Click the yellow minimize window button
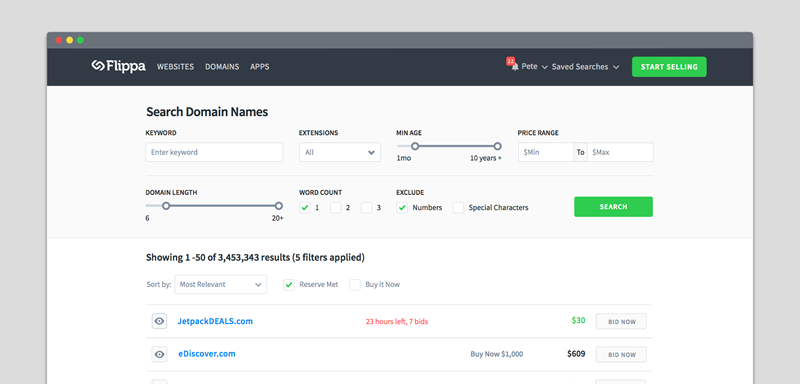 [x=69, y=40]
